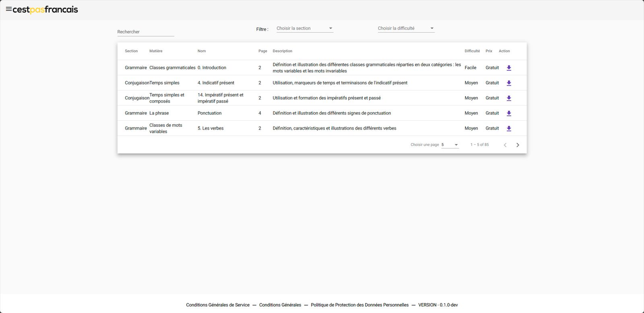Screen dimensions: 644x313
Task: Click the page value 4 in Ponctuation row
Action: point(260,113)
